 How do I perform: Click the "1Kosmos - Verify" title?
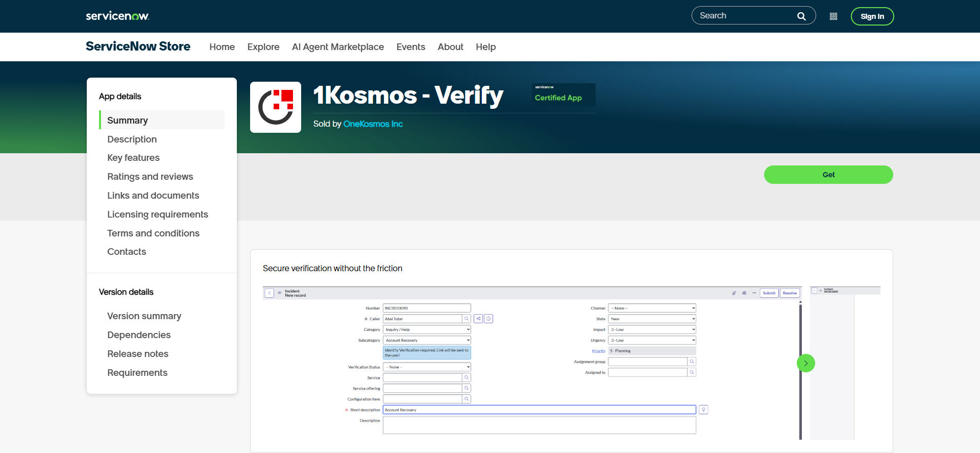tap(408, 96)
